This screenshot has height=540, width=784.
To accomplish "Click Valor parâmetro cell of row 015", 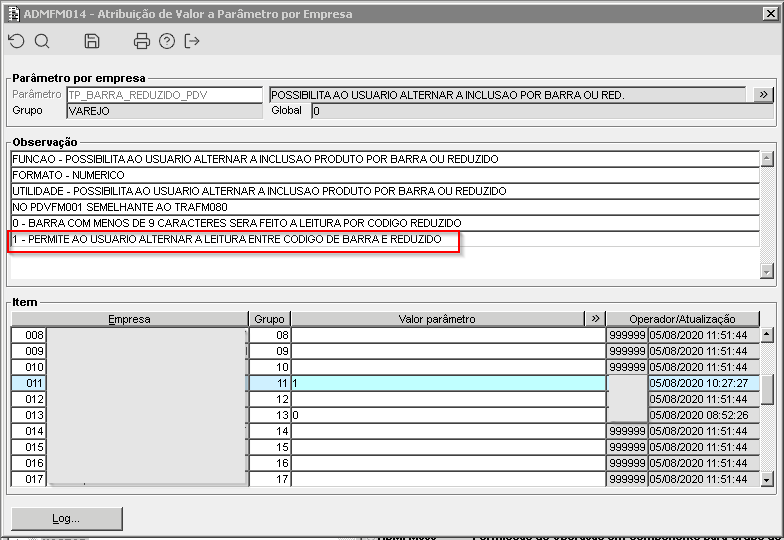I will click(448, 447).
